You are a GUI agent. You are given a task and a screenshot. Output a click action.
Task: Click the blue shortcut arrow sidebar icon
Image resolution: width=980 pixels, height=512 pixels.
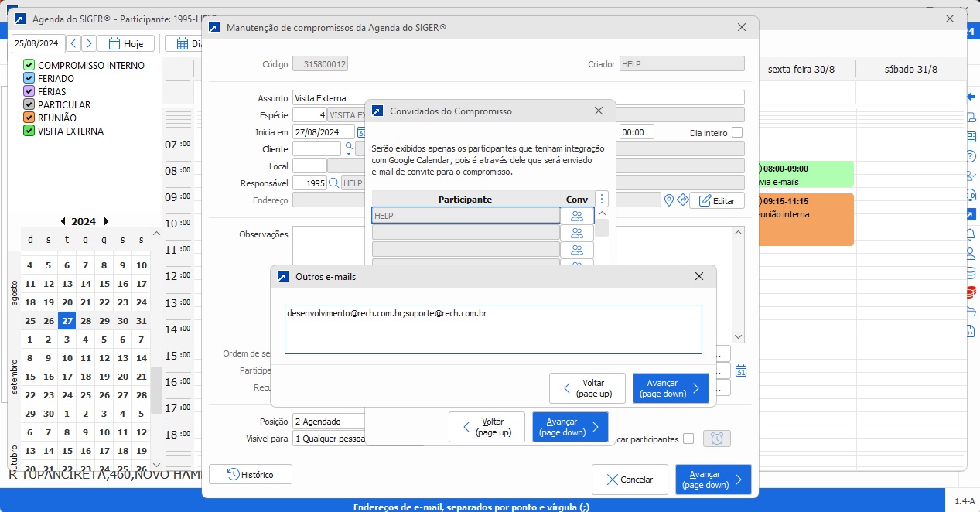tap(971, 214)
